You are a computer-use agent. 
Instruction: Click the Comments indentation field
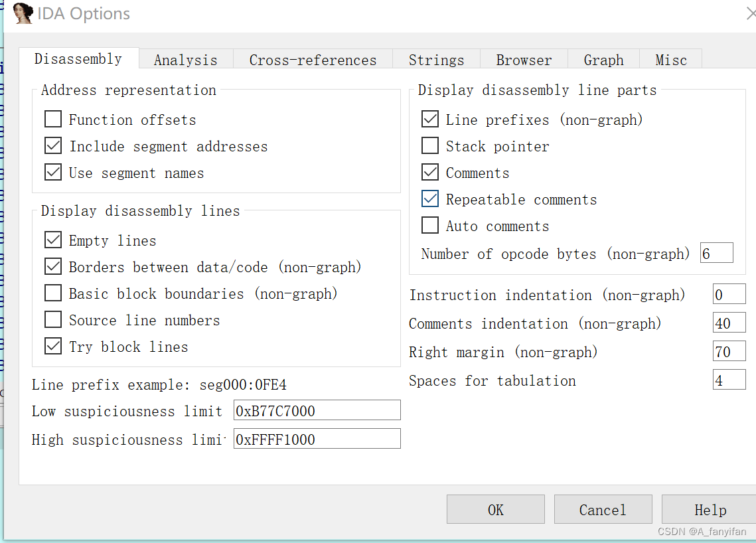(729, 323)
